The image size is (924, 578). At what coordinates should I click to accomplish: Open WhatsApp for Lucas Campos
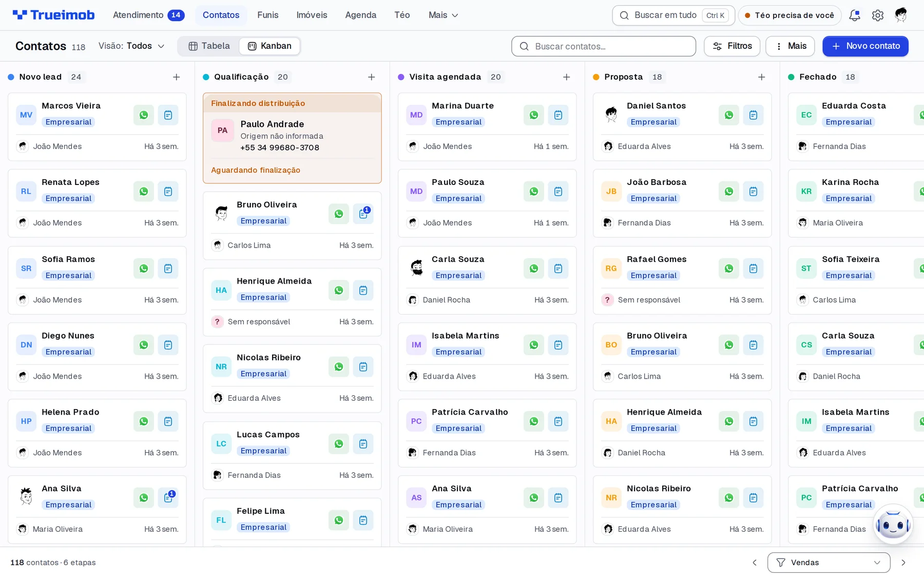point(339,444)
